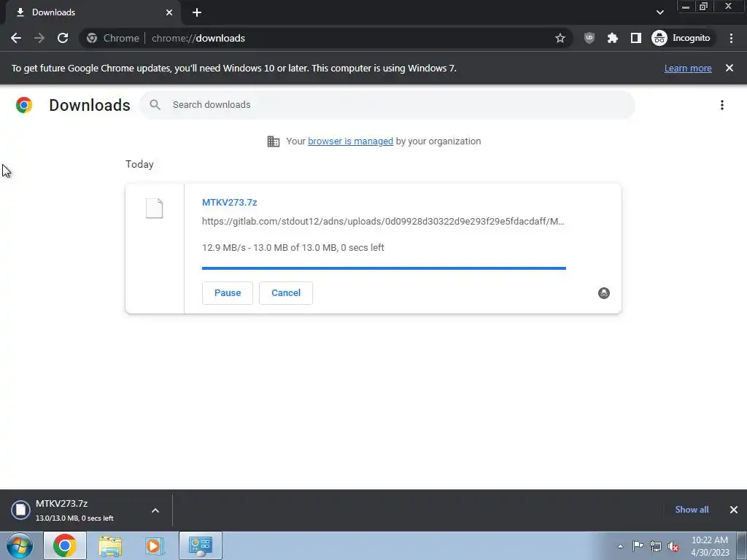
Task: Open the uBlock shield extension icon
Action: point(589,38)
